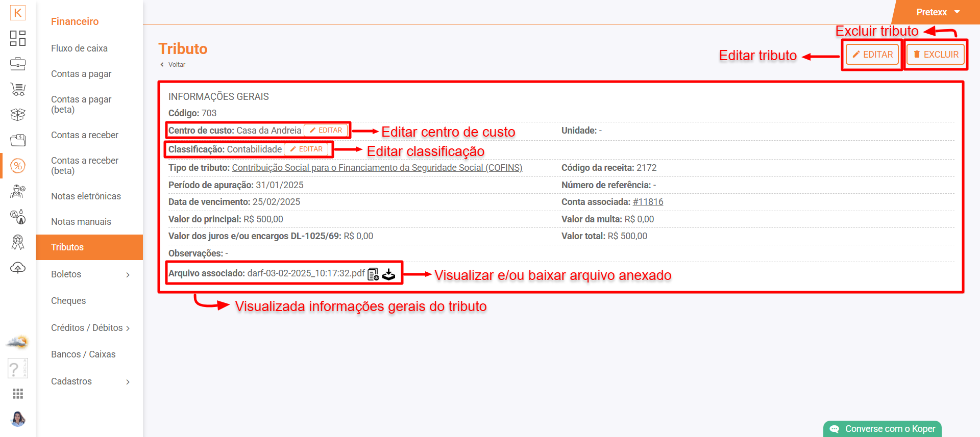Download the attached darf PDF file

click(x=389, y=274)
